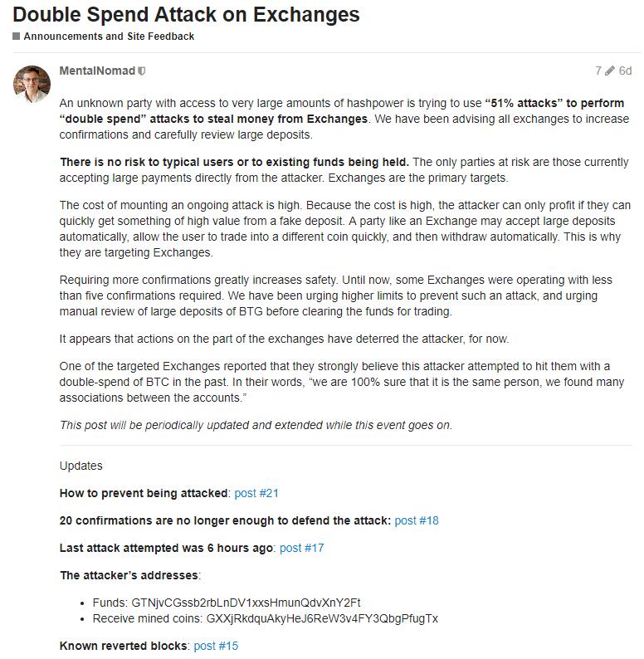Click the Updates section heading

[81, 466]
